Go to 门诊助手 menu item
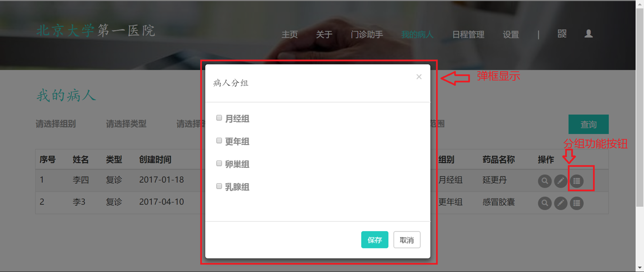644x272 pixels. coord(367,34)
